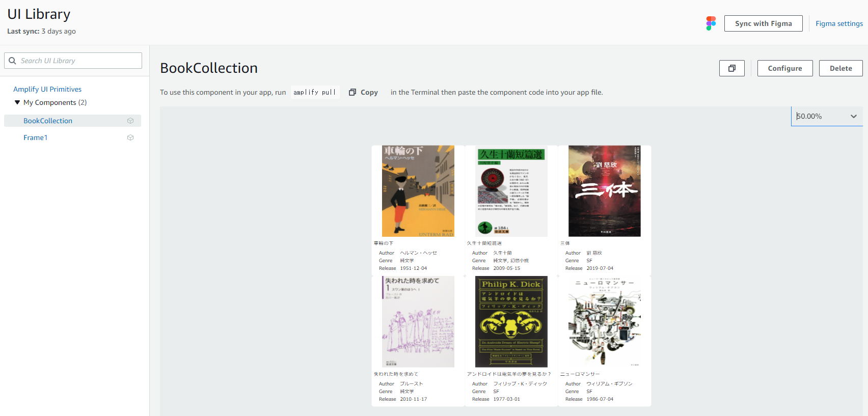The image size is (868, 416).
Task: Click the Philip K. Dick book cover
Action: pos(511,322)
